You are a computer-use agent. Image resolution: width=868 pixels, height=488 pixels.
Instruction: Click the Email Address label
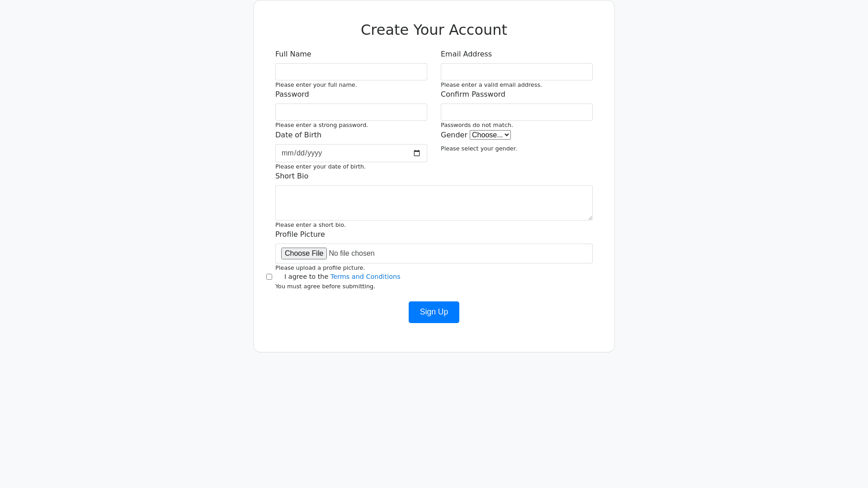466,54
